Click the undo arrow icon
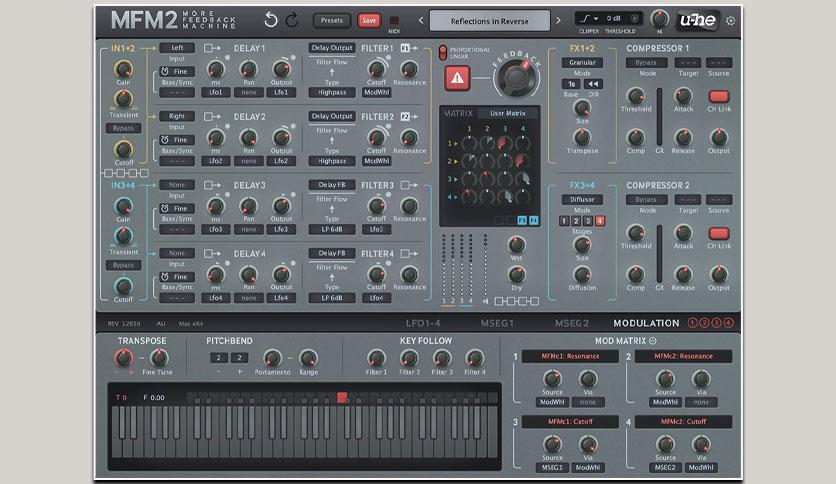 pyautogui.click(x=271, y=20)
